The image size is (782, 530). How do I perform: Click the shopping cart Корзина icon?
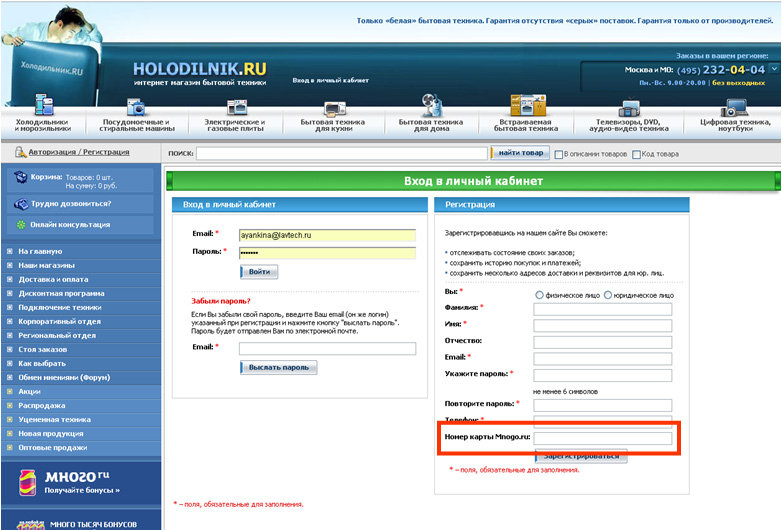click(20, 177)
